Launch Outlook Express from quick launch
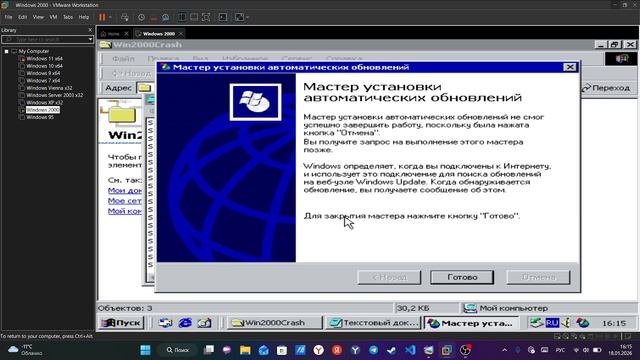The image size is (640, 360). point(204,323)
